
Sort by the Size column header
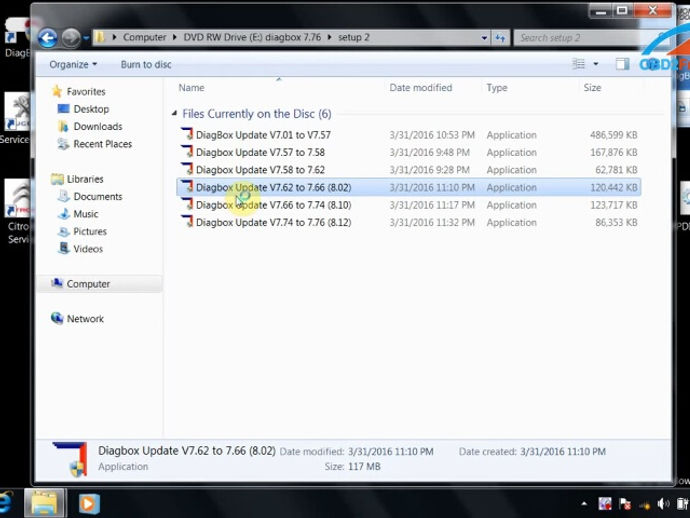pyautogui.click(x=592, y=88)
